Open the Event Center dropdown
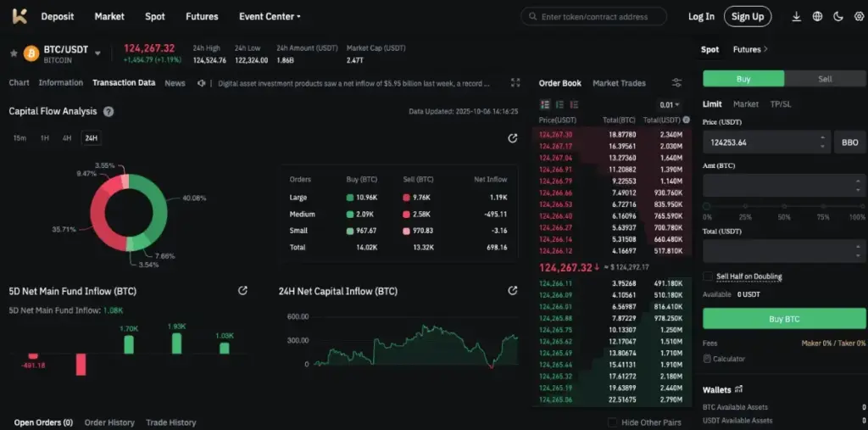The height and width of the screenshot is (430, 868). point(270,17)
